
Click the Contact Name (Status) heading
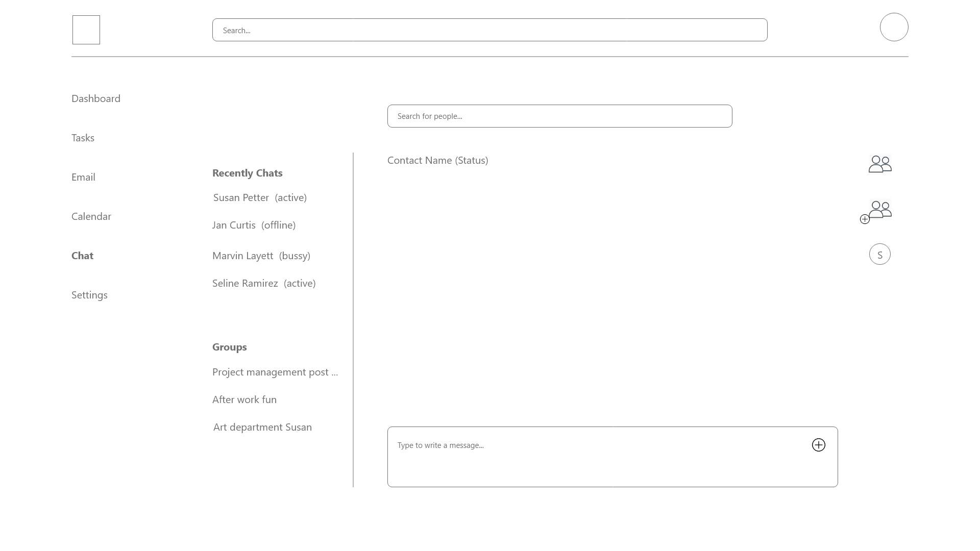[438, 160]
